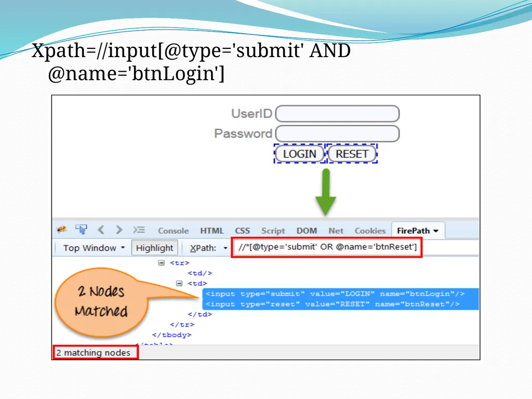Click the Firebug bug icon

61,230
